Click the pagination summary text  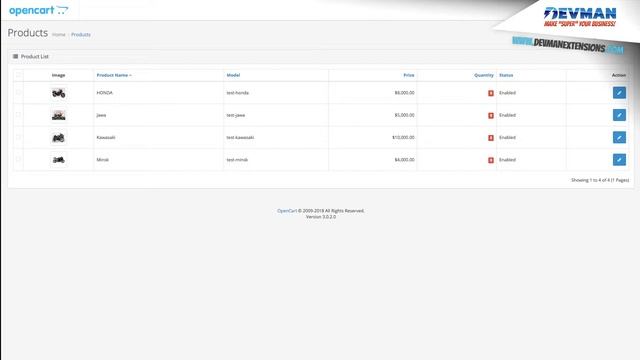(600, 180)
